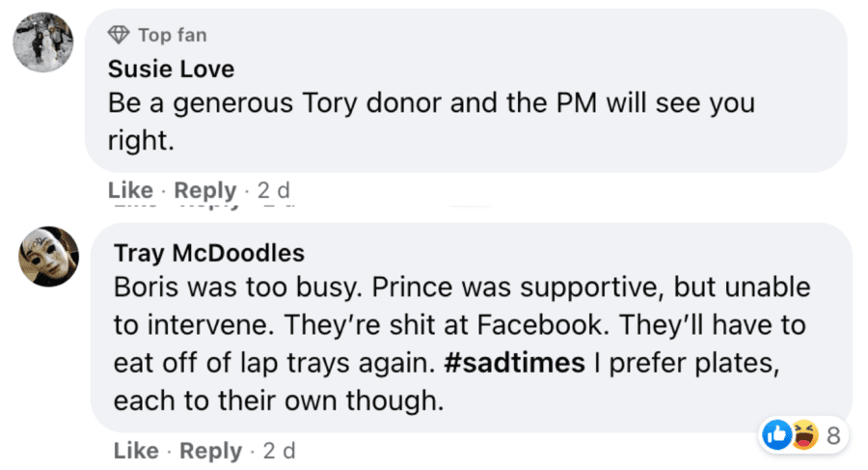Click the Top fan label text

coord(172,36)
